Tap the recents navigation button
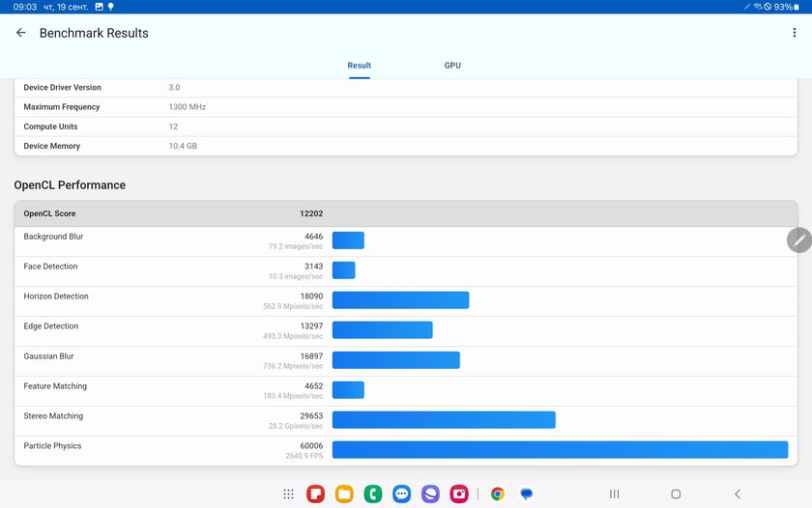The width and height of the screenshot is (812, 508). click(x=614, y=494)
